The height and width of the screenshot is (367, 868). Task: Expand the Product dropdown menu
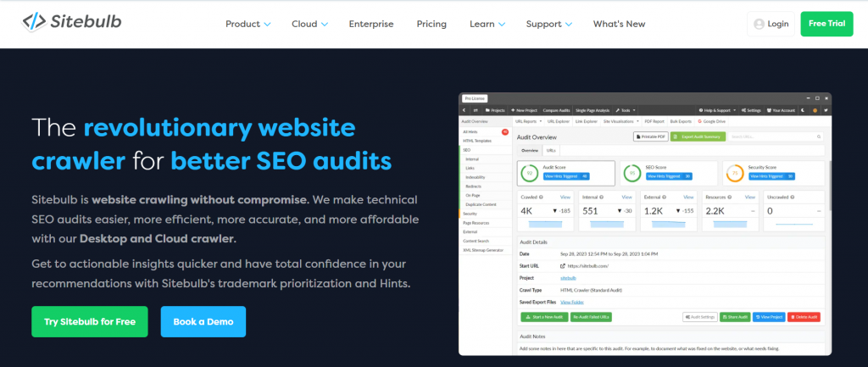[x=248, y=24]
